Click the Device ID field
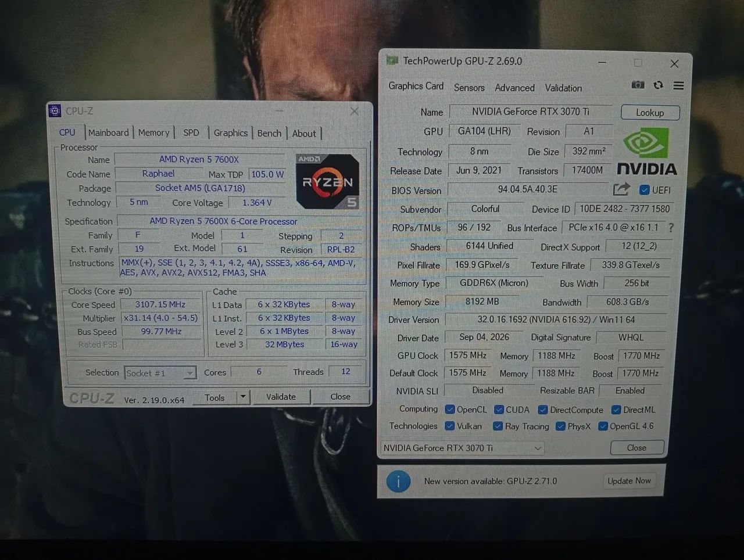Viewport: 744px width, 560px height. click(624, 209)
